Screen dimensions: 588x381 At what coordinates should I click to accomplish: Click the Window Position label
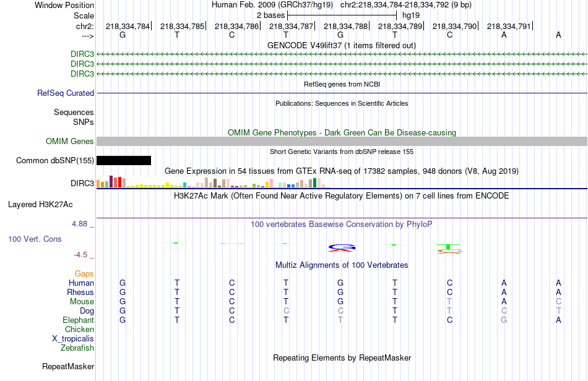coord(64,5)
